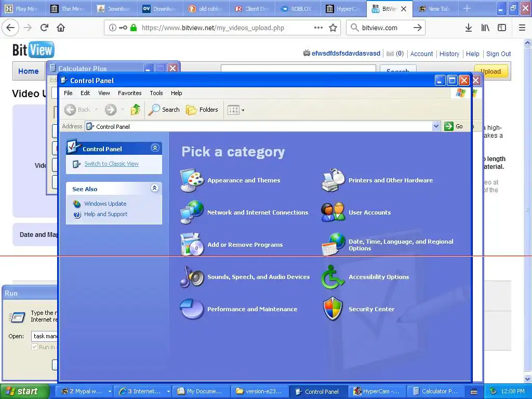Image resolution: width=532 pixels, height=399 pixels.
Task: Click the Up folder toolbar icon
Action: click(x=136, y=110)
